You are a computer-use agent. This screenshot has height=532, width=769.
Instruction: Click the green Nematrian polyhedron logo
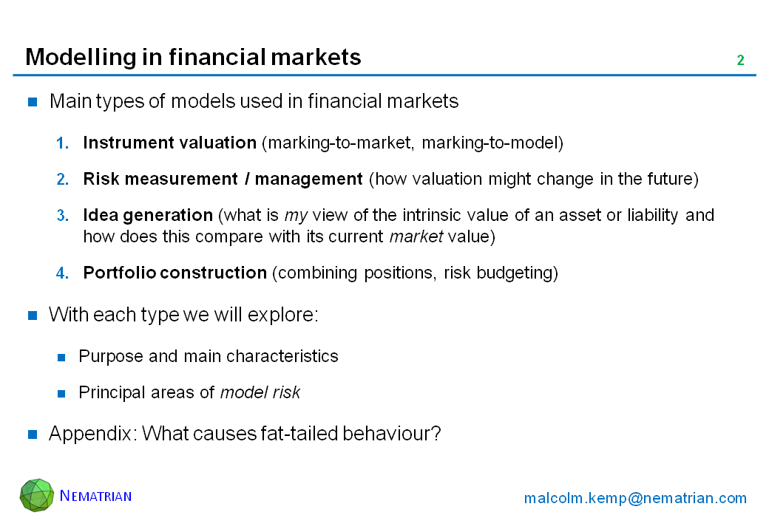37,495
